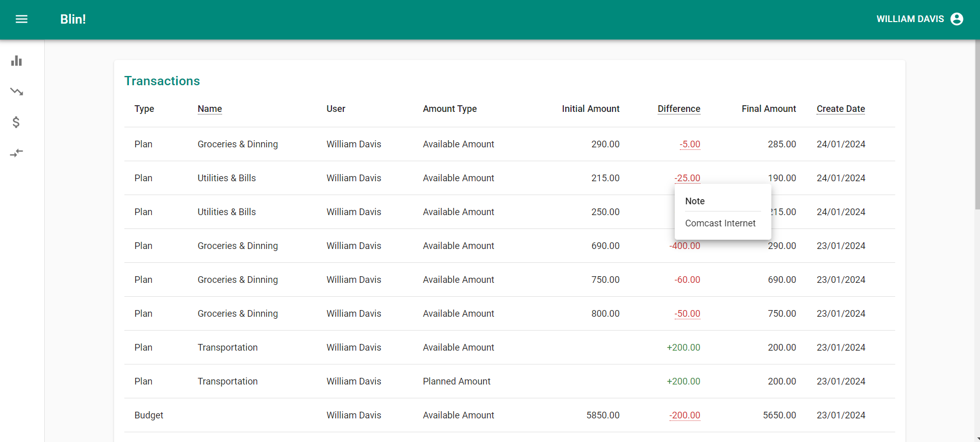Open the dollar sign sidebar icon
980x442 pixels.
(x=16, y=122)
